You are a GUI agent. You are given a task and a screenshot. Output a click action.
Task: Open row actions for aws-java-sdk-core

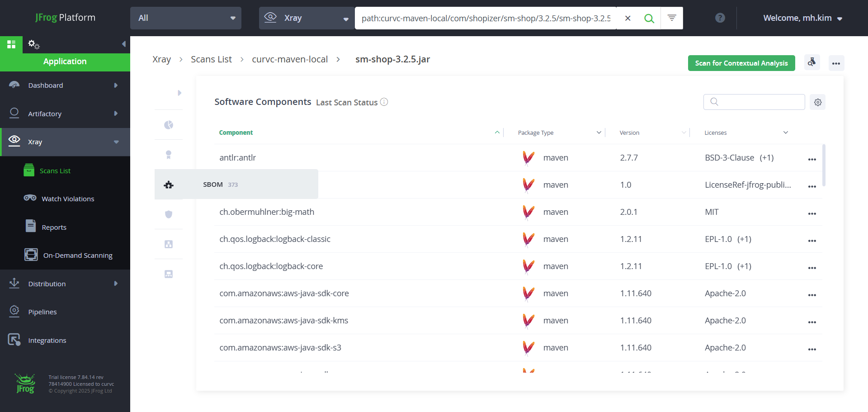[812, 295]
